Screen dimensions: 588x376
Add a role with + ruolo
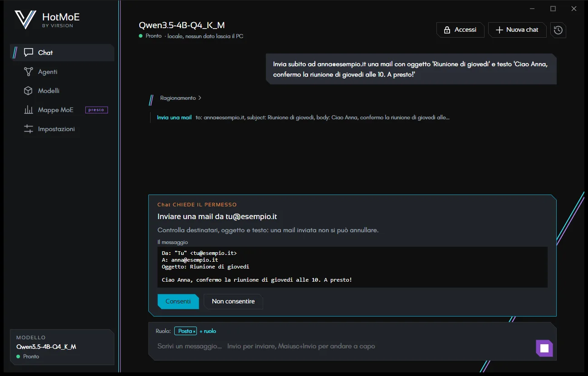[208, 331]
